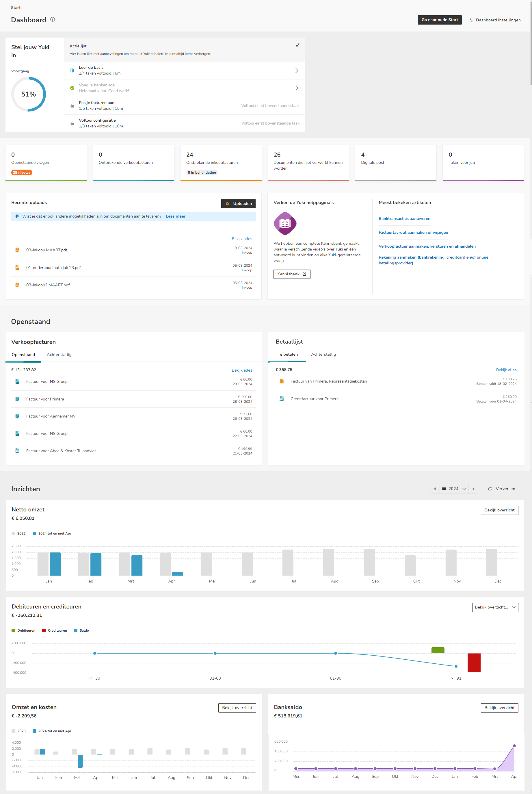Open the Kennisbank button
532x794 pixels.
click(292, 274)
